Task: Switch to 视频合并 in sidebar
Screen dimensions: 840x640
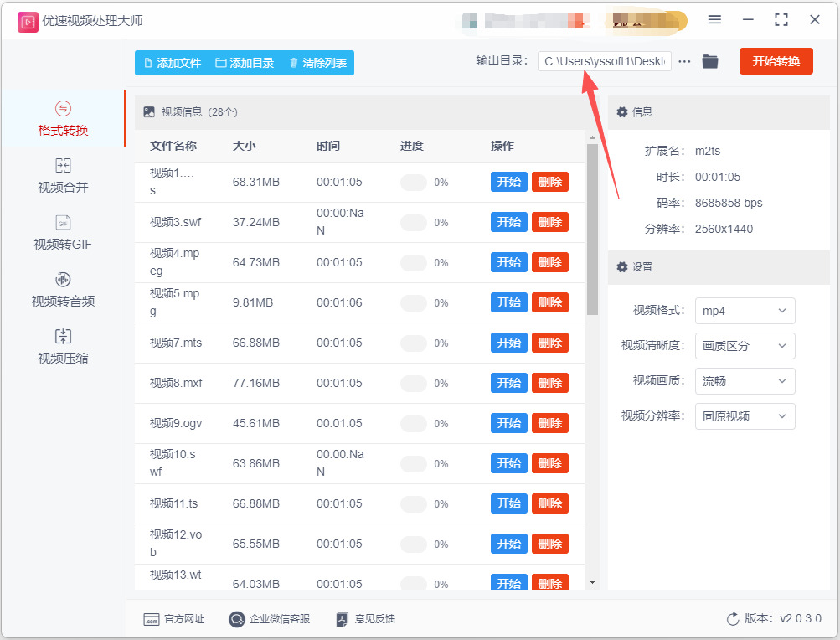Action: pos(63,175)
